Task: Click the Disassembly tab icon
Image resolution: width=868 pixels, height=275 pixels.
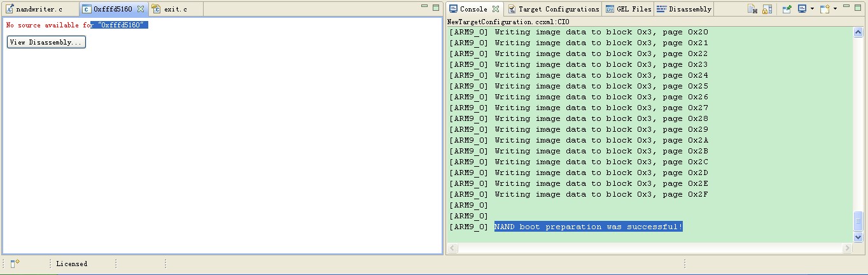Action: [662, 9]
